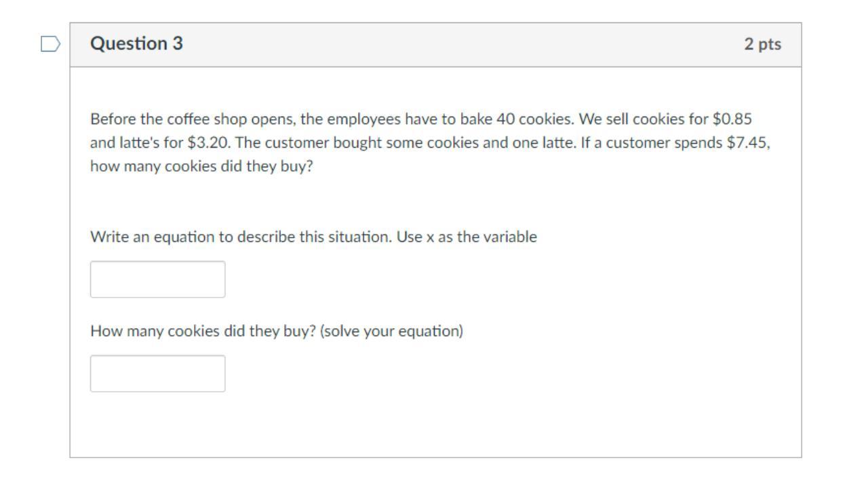Click the "Question 3" heading
Screen dimensions: 868x488
pyautogui.click(x=136, y=44)
